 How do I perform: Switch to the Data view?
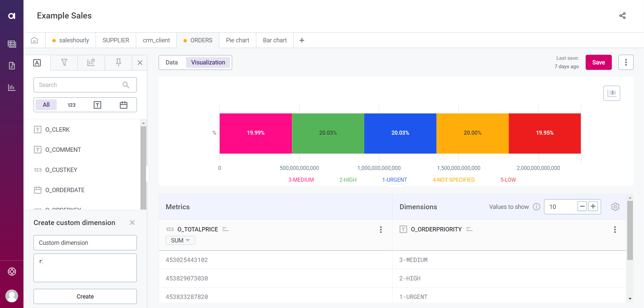[172, 62]
